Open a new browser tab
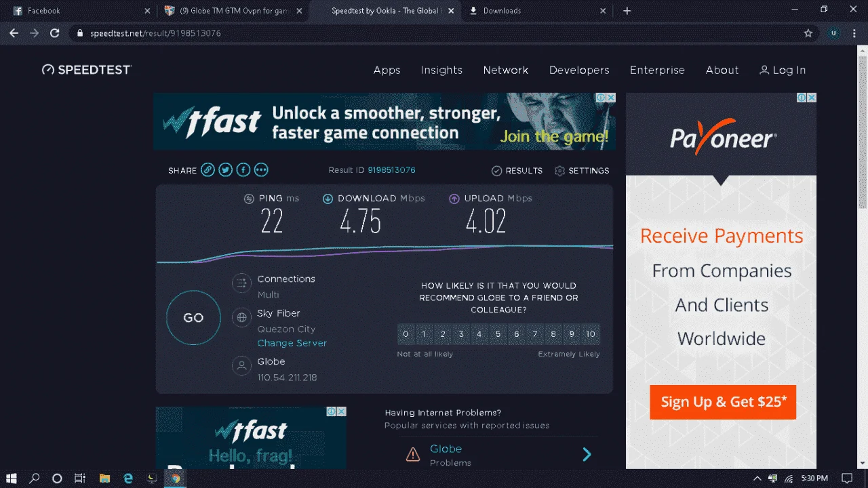The image size is (868, 488). pos(627,11)
